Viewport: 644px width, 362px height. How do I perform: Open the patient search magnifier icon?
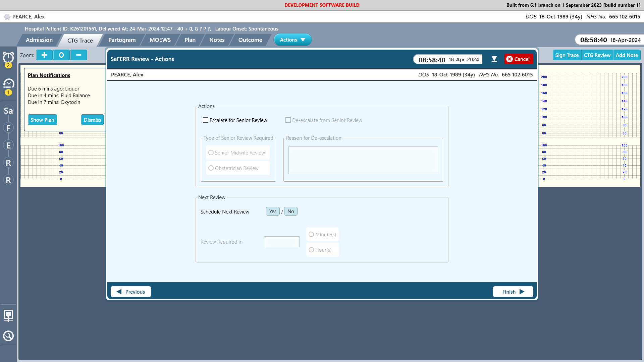(x=8, y=336)
